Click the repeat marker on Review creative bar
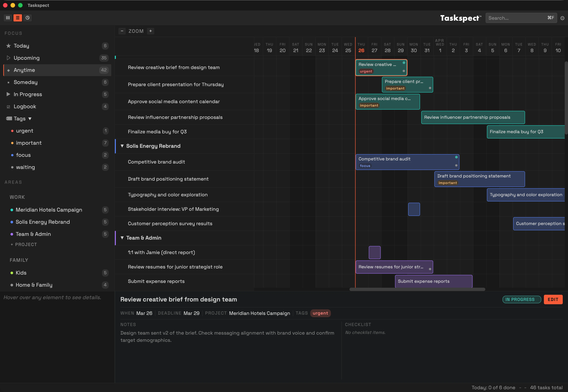This screenshot has width=568, height=392. click(404, 71)
